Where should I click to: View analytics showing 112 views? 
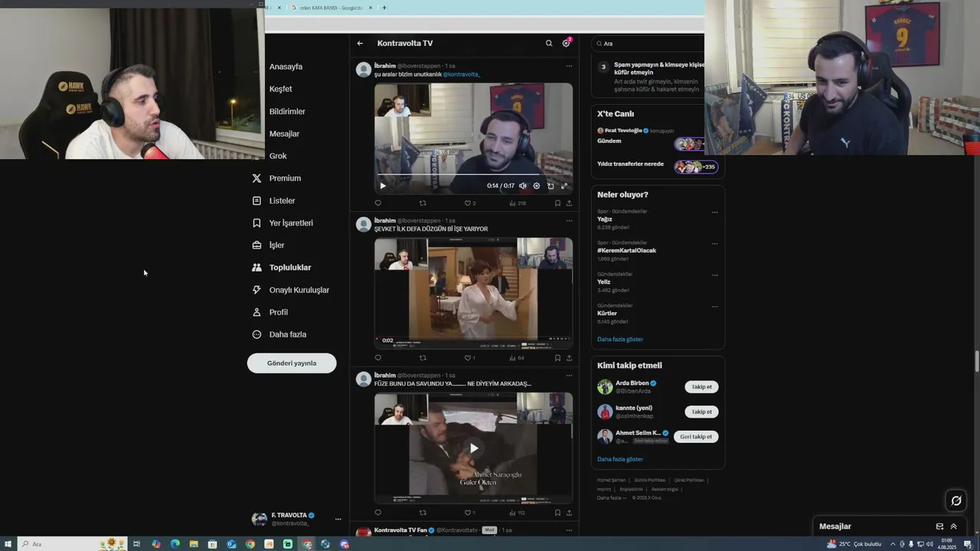click(518, 513)
